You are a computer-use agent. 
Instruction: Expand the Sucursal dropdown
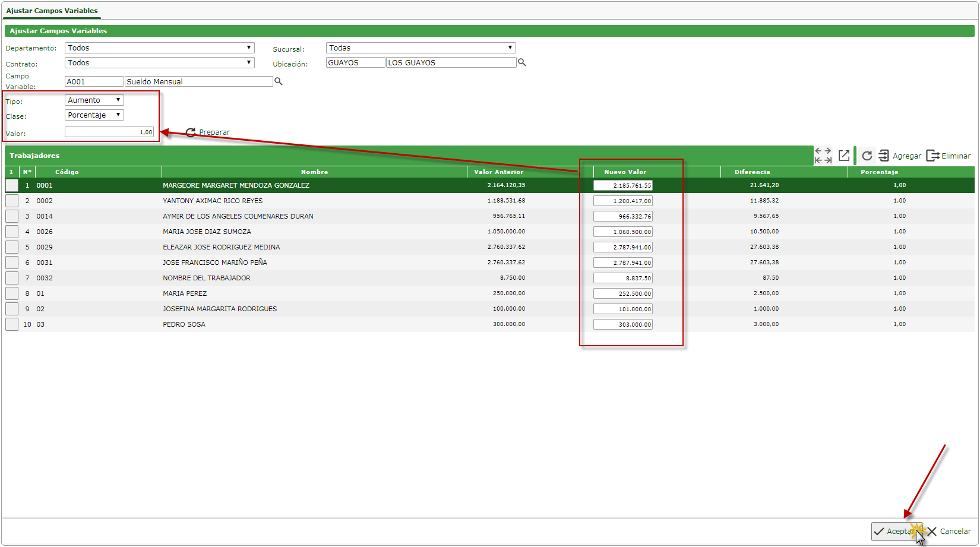(421, 48)
